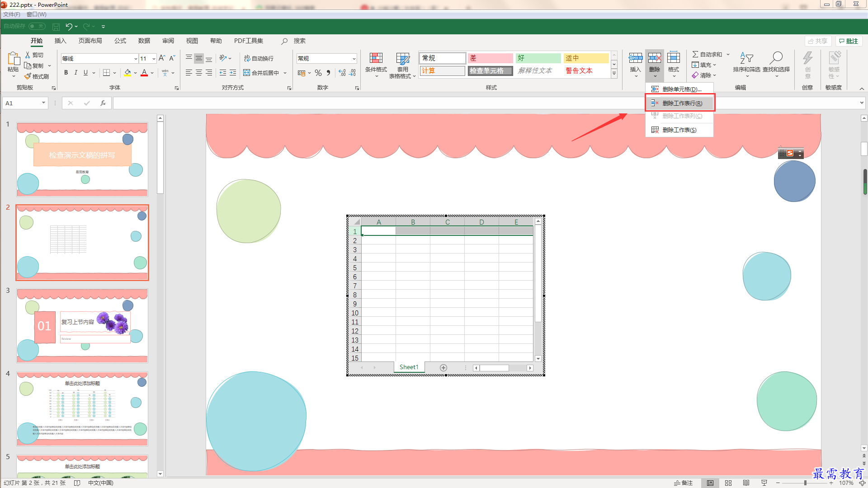Toggle AutoSave switch
Image resolution: width=868 pixels, height=488 pixels.
(37, 26)
